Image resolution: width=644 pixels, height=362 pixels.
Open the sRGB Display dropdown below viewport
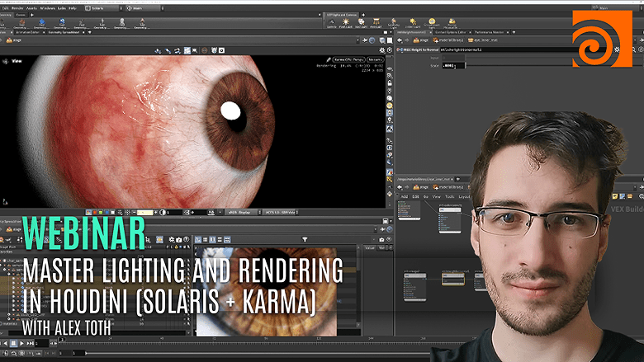pyautogui.click(x=243, y=213)
